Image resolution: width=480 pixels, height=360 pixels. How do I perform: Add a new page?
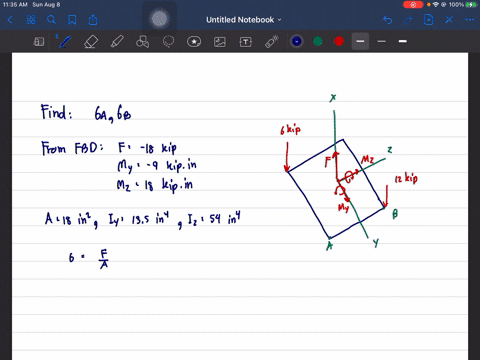tap(428, 20)
